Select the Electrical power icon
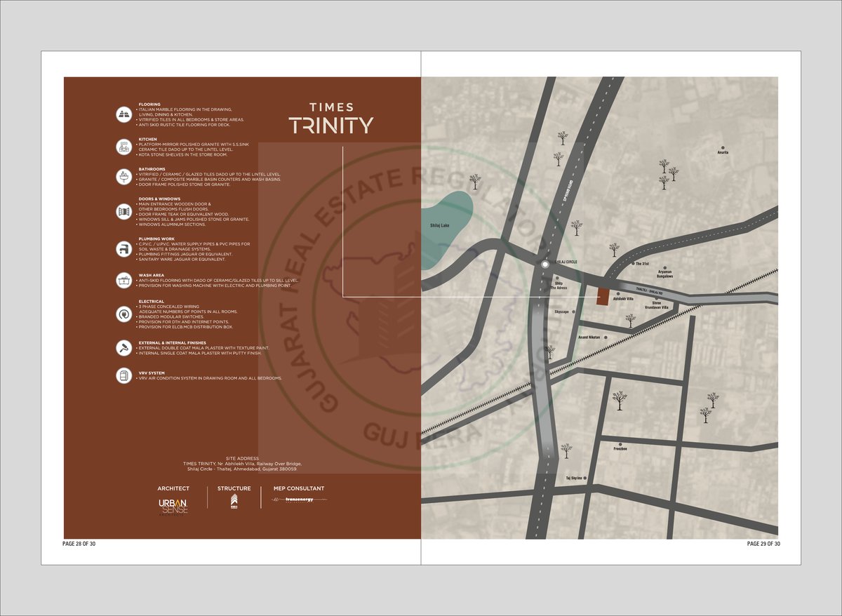 (x=124, y=313)
